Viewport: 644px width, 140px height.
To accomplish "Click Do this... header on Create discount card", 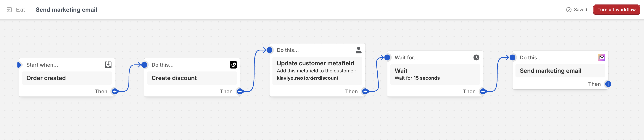I will [x=162, y=65].
